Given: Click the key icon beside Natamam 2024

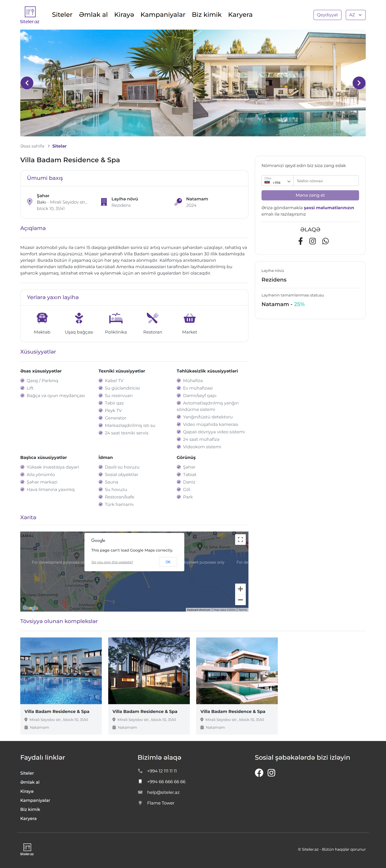Looking at the screenshot, I should (x=178, y=202).
